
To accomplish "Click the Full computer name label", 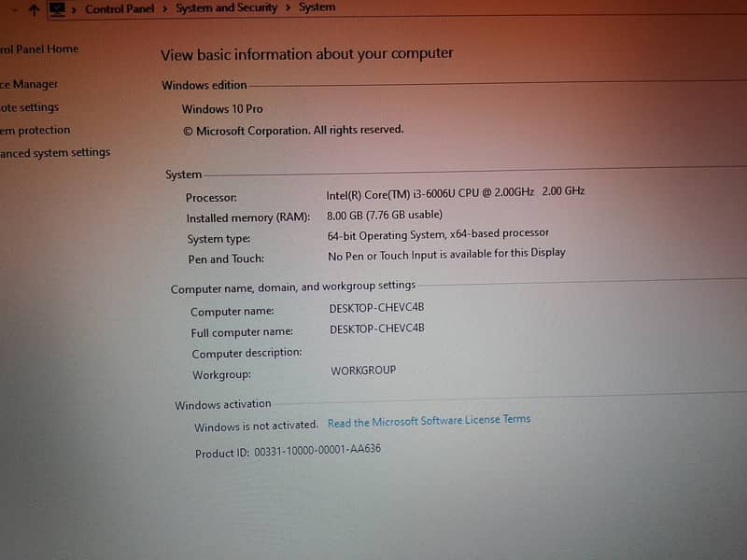I will pos(242,332).
